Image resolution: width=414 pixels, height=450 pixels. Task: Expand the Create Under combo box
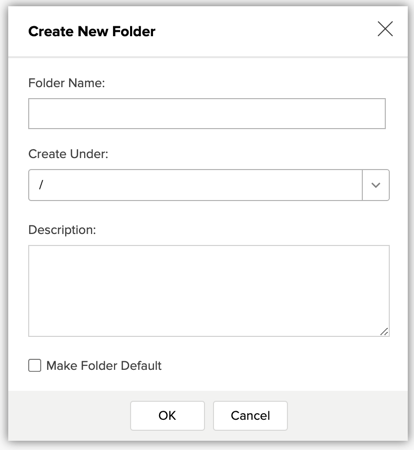pyautogui.click(x=209, y=185)
